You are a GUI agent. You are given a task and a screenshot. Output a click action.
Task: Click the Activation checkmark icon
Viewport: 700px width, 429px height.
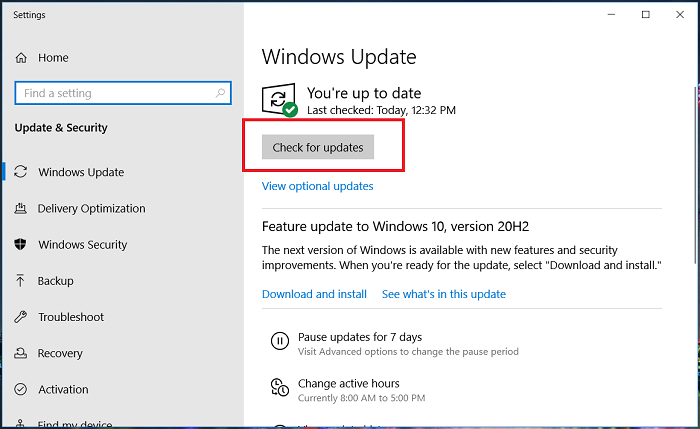21,389
